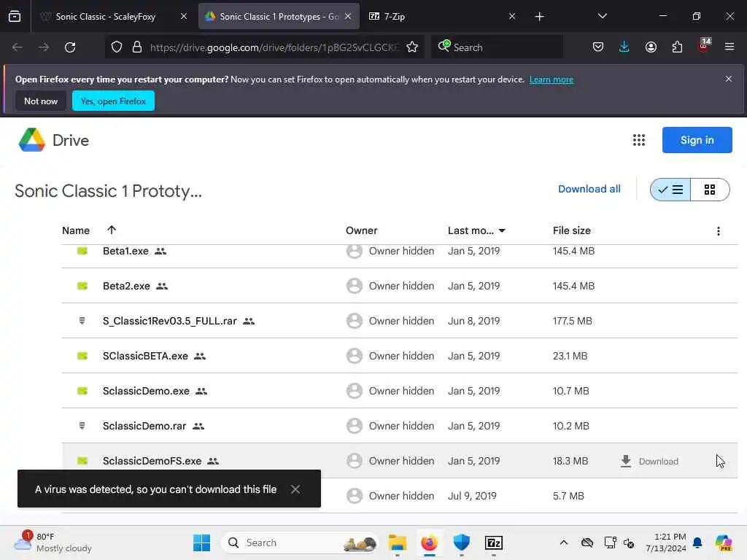Open Windows Security shield on taskbar
Screen dimensions: 747x560
tap(462, 542)
